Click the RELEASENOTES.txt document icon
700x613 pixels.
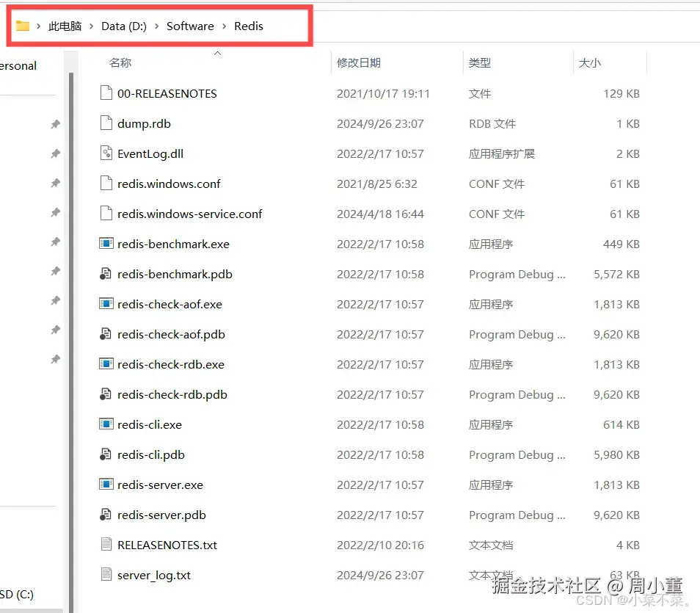(x=106, y=544)
